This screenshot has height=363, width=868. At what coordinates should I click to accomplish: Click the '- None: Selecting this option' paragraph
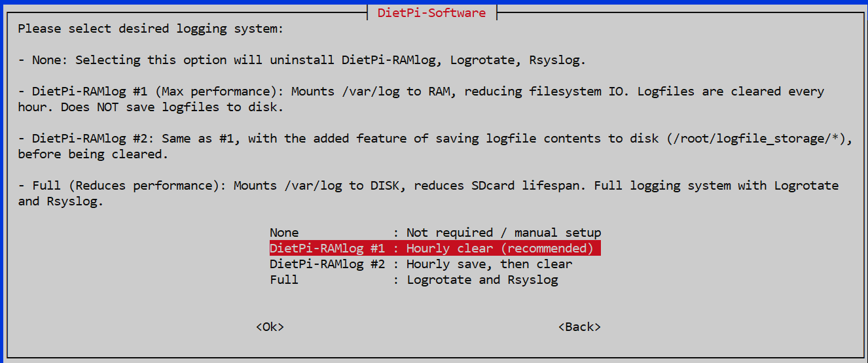point(302,60)
